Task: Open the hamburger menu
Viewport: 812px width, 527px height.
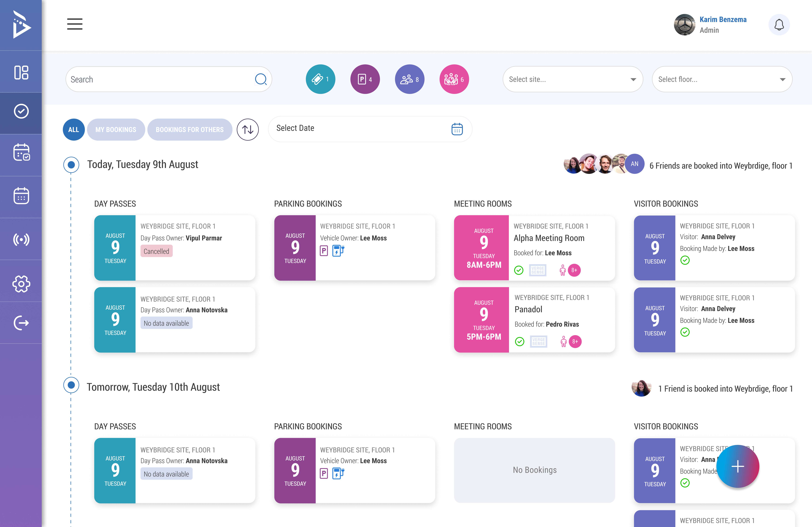Action: click(75, 24)
